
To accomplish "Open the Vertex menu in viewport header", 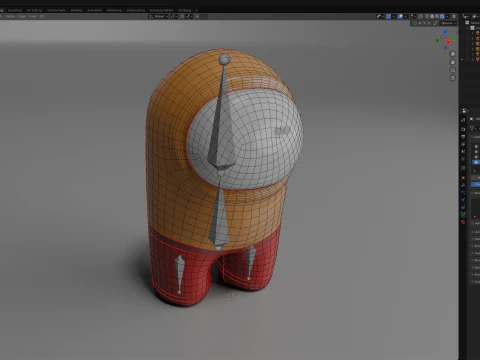I will click(10, 16).
